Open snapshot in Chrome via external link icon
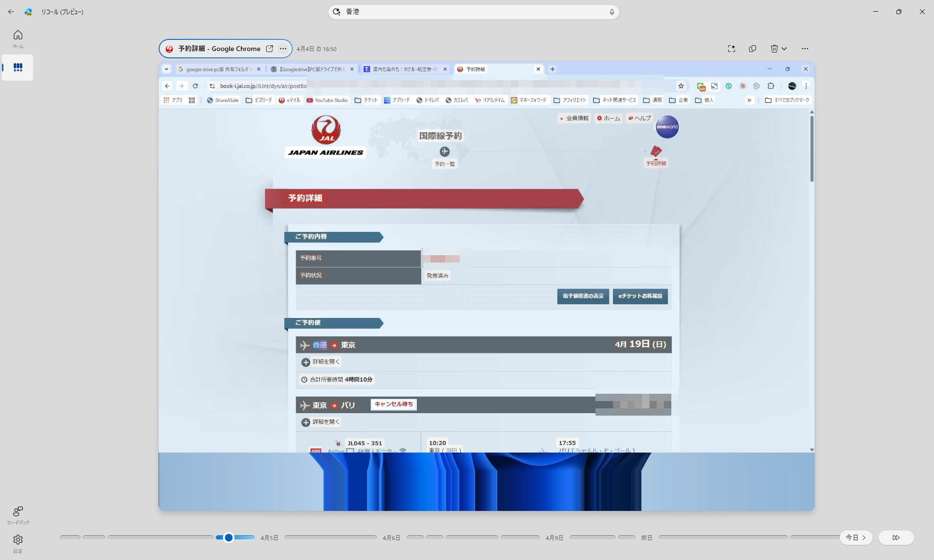934x560 pixels. point(269,49)
